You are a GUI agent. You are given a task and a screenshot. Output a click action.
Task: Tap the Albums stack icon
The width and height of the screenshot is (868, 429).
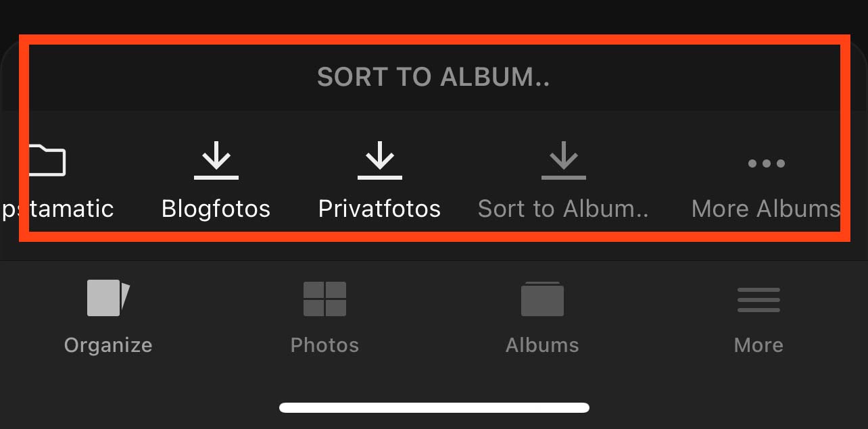pyautogui.click(x=542, y=299)
